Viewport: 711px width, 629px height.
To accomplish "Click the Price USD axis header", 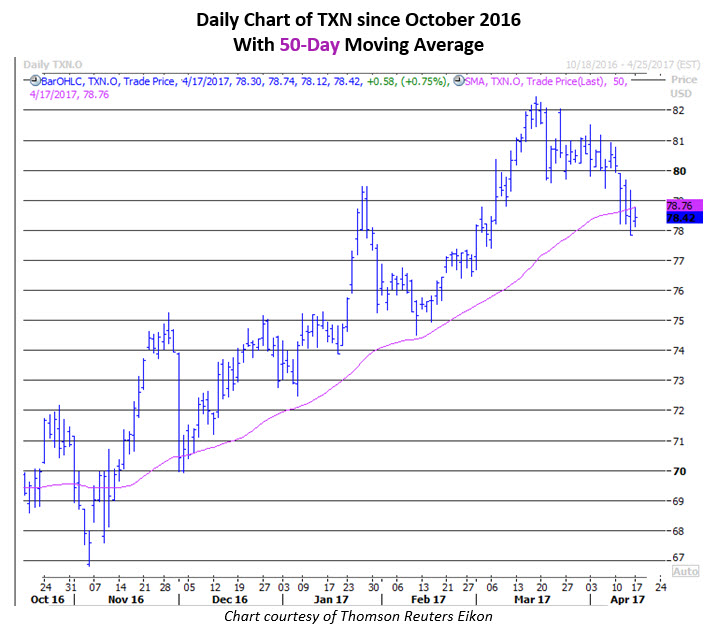I will (x=681, y=87).
